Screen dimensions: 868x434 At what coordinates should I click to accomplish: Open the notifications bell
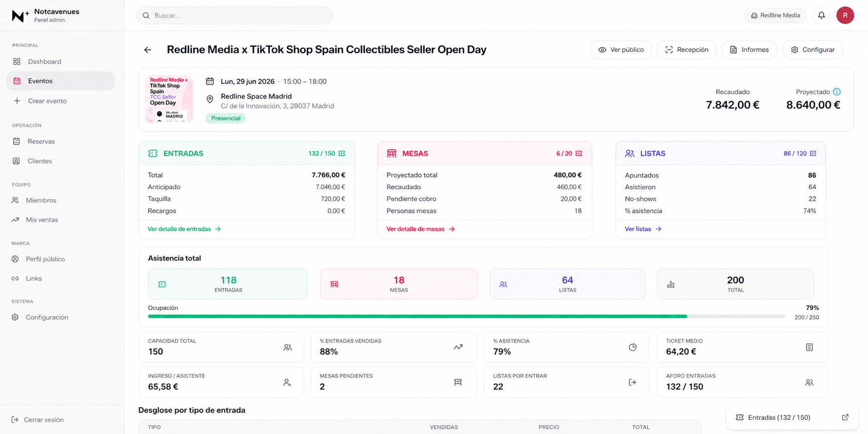[822, 16]
